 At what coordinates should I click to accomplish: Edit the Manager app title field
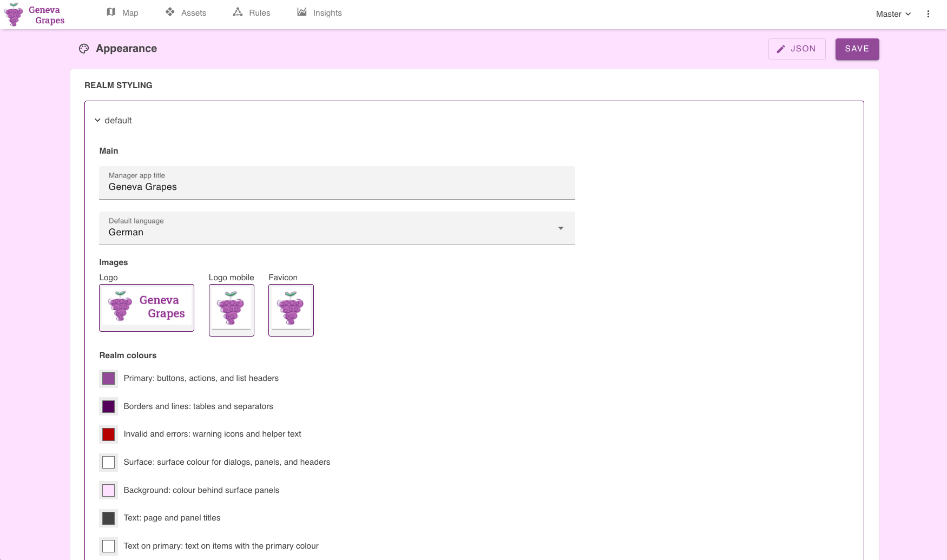coord(337,187)
